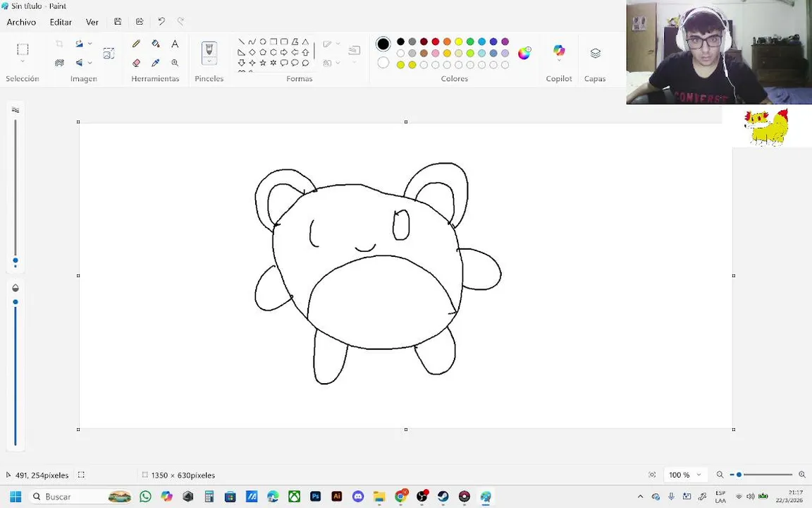The image size is (812, 508).
Task: Open WhatsApp from the taskbar
Action: [145, 497]
